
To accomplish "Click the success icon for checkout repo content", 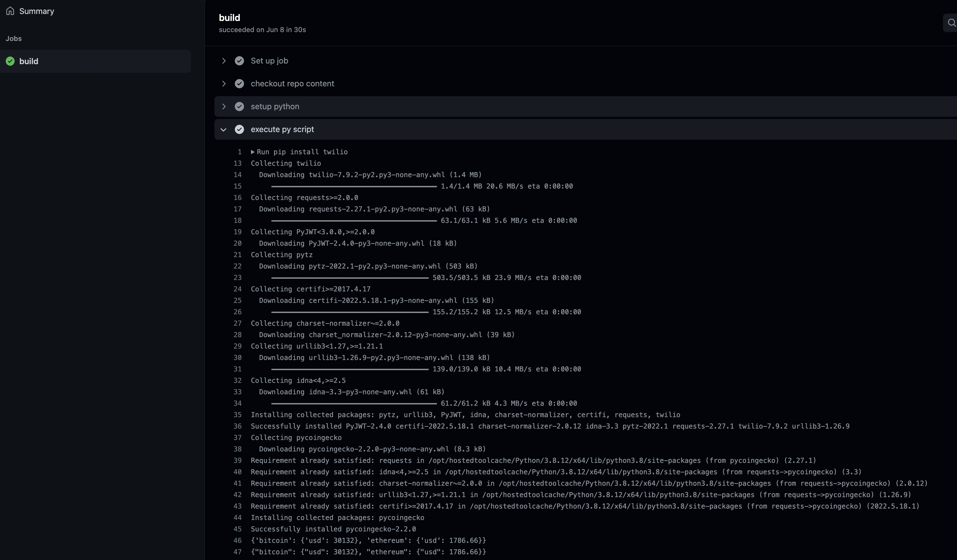I will pos(239,83).
